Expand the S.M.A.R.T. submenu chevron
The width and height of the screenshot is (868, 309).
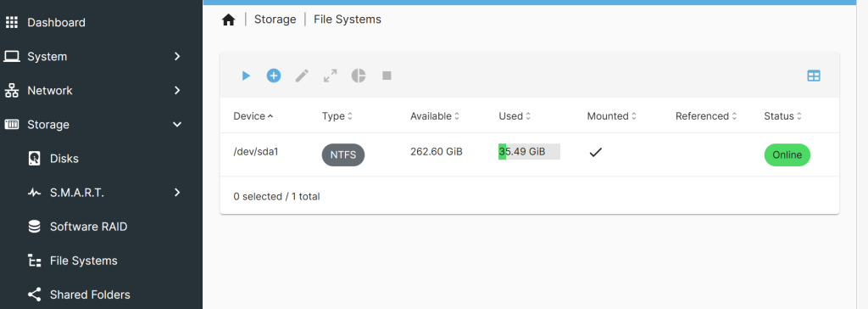[x=177, y=193]
